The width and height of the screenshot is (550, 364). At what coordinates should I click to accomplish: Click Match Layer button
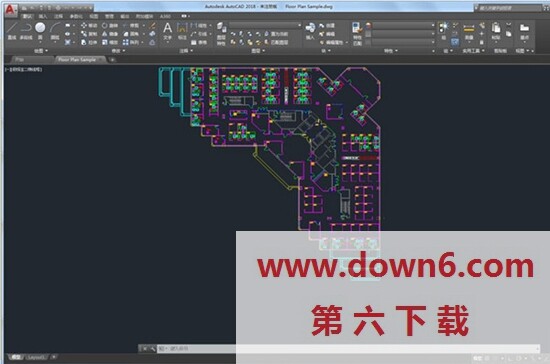[276, 42]
